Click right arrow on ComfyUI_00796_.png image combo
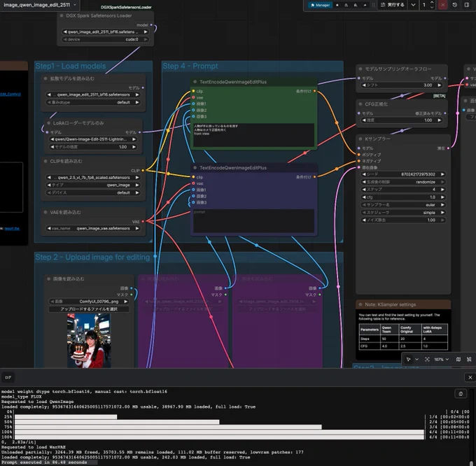 click(125, 302)
